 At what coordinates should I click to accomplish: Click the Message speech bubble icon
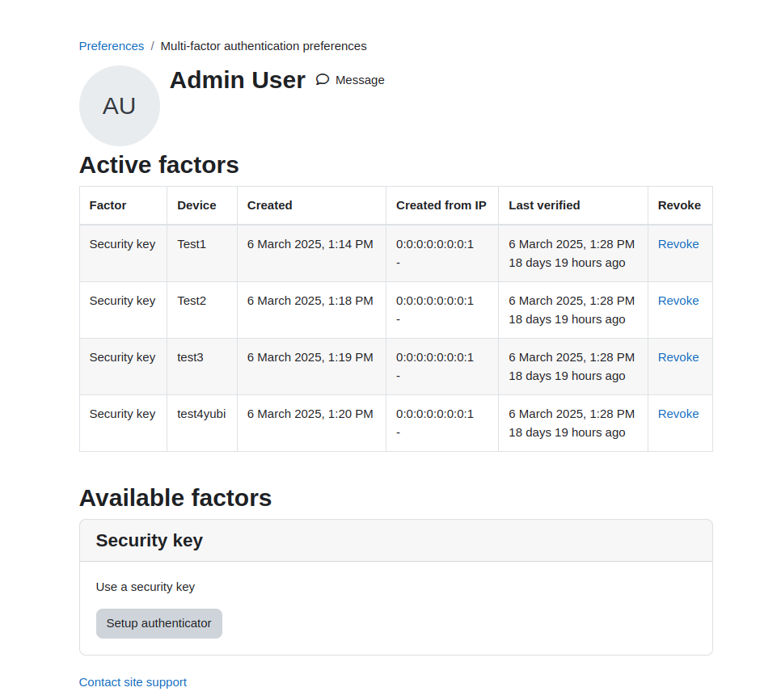pos(323,80)
